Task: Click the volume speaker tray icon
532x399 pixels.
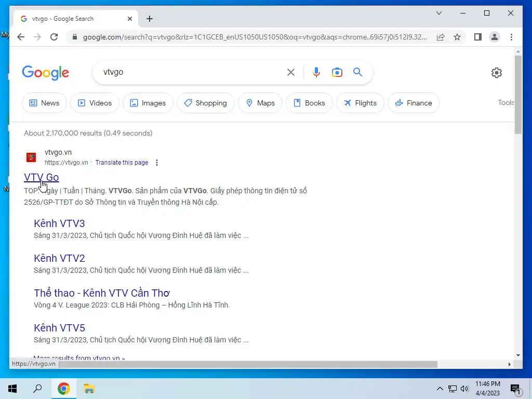Action: coord(464,389)
